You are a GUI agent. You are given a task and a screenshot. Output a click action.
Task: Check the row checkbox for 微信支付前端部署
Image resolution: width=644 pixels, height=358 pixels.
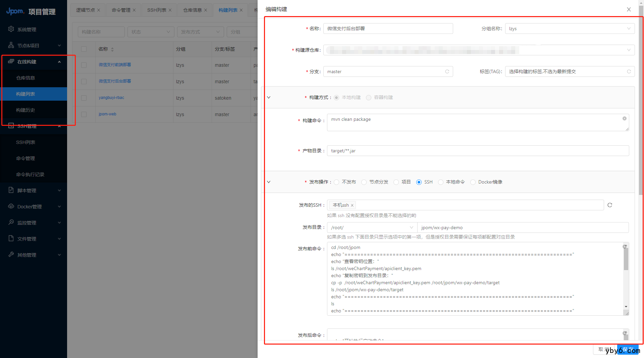[84, 65]
